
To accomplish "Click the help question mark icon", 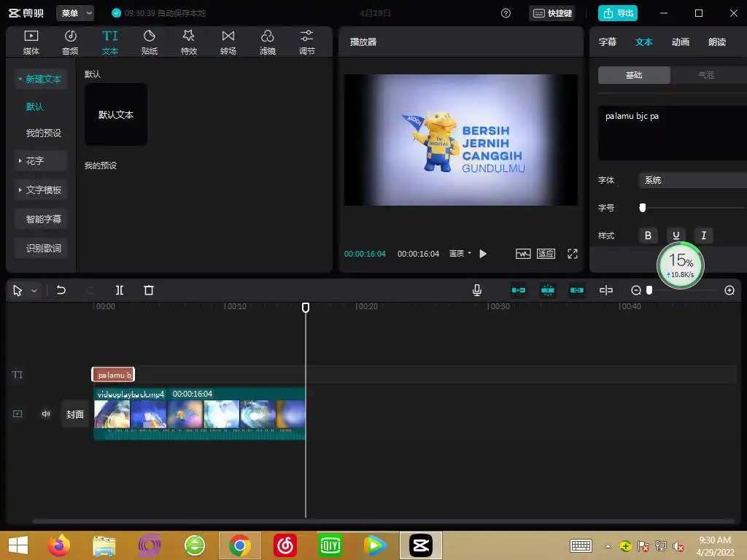I will 506,13.
